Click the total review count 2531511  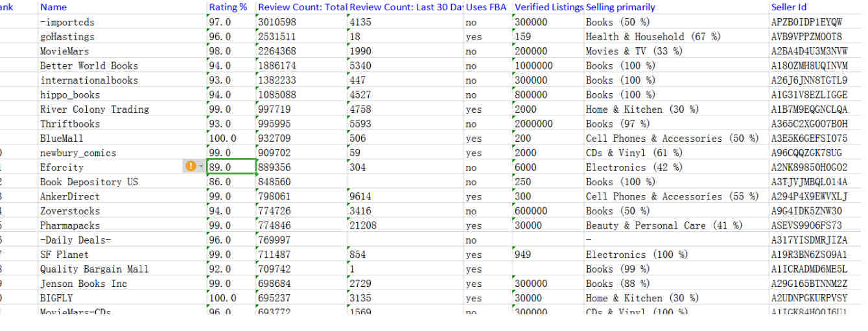277,36
